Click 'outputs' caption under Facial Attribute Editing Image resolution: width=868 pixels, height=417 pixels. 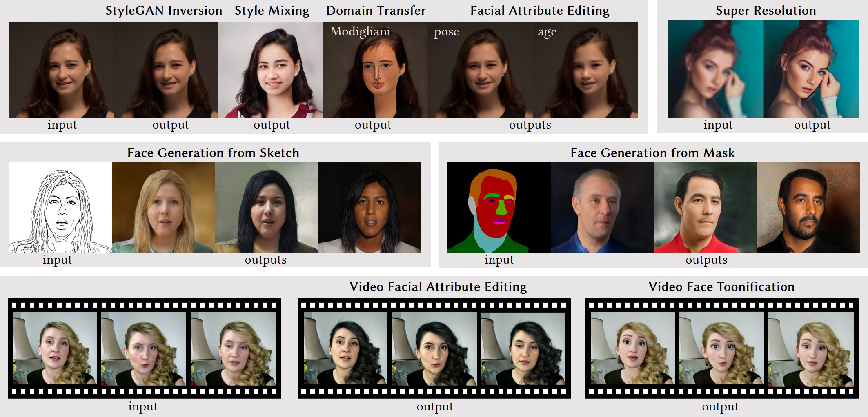coord(530,125)
